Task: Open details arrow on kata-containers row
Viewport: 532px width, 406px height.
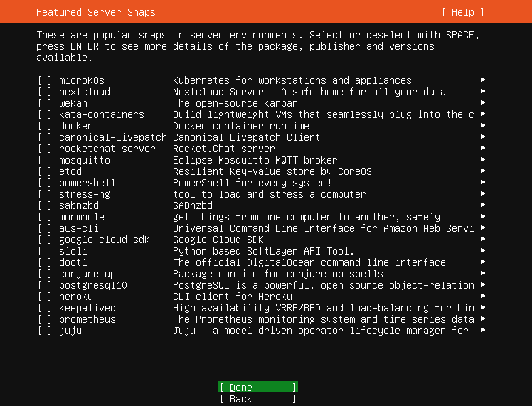Action: [x=483, y=114]
